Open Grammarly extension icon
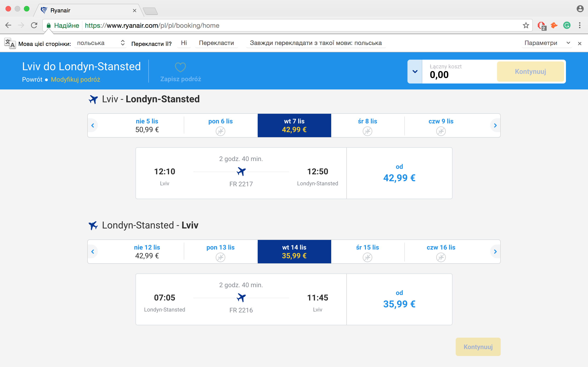 click(567, 25)
